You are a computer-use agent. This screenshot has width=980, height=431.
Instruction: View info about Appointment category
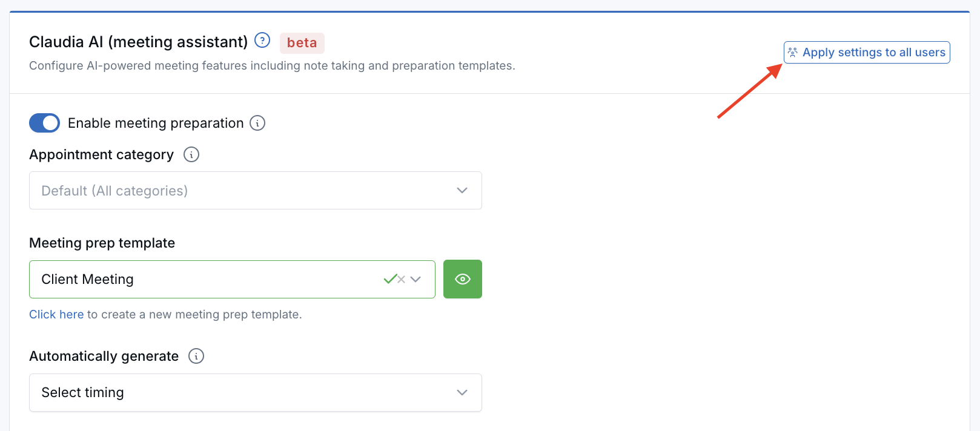191,154
